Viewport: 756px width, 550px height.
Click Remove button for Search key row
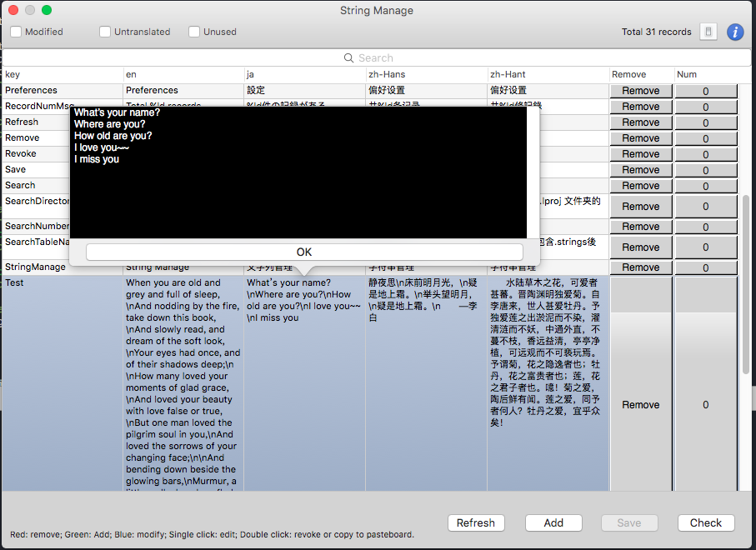641,187
